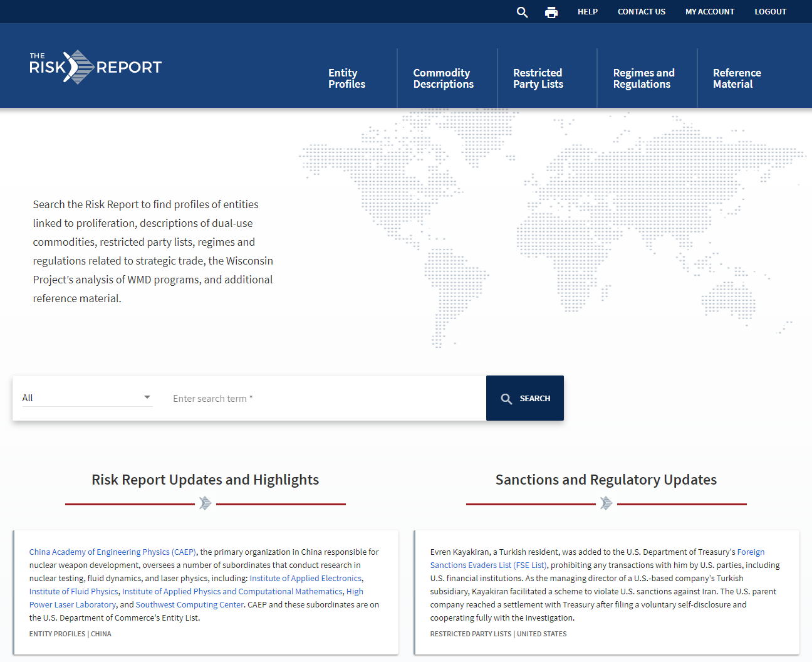Image resolution: width=812 pixels, height=662 pixels.
Task: Open the CONTACT US link
Action: click(642, 12)
